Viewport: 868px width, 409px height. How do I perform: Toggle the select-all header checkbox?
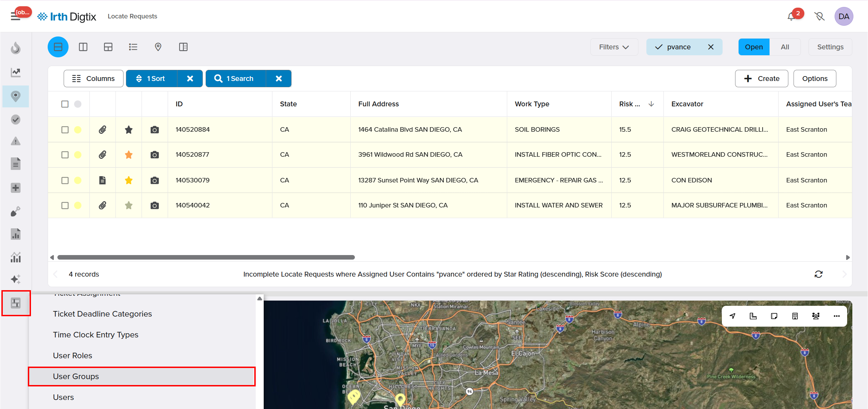tap(65, 104)
